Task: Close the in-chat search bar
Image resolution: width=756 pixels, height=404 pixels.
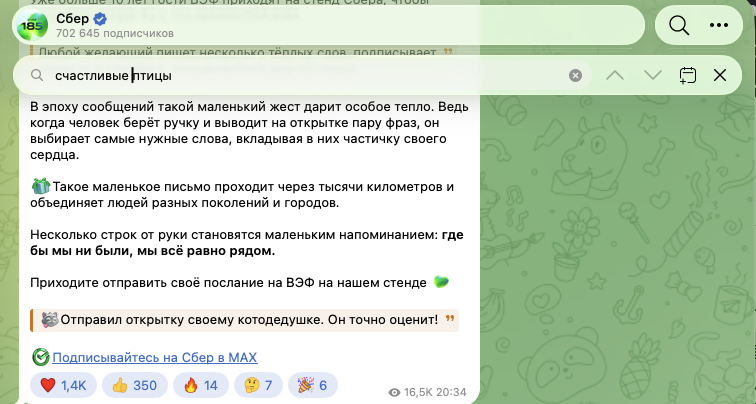Action: (x=720, y=75)
